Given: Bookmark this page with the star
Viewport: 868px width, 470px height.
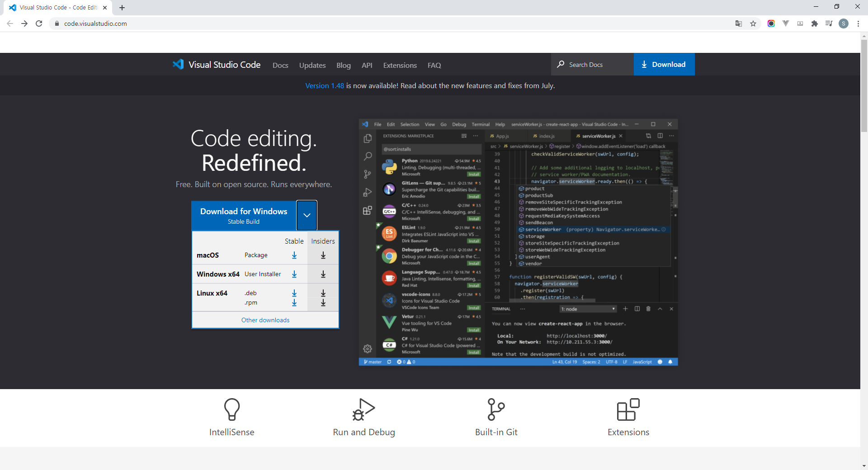Looking at the screenshot, I should click(753, 23).
